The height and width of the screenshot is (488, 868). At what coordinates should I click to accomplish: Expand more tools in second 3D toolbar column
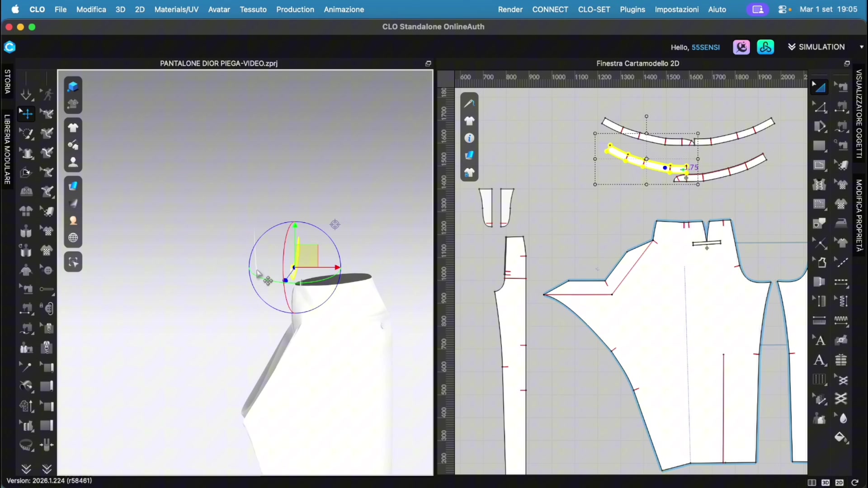point(47,469)
